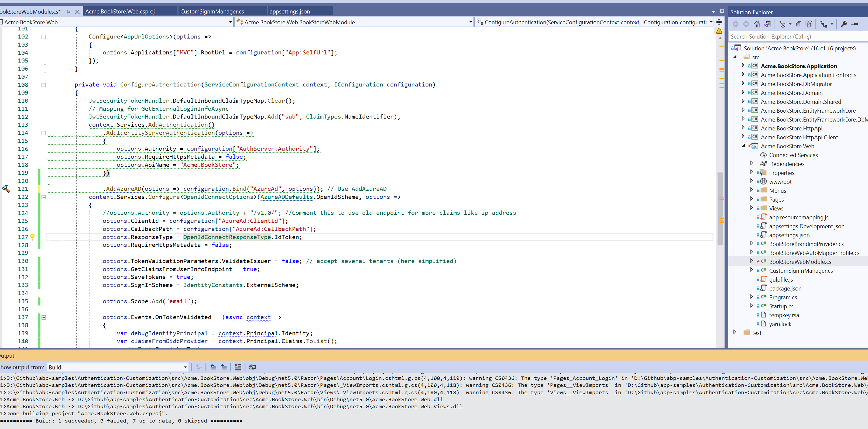Toggle Preview Selected Items button
868x429 pixels.
[855, 24]
